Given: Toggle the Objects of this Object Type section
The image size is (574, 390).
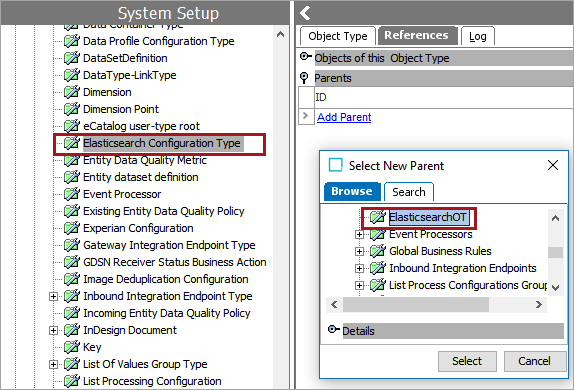Looking at the screenshot, I should click(x=305, y=57).
